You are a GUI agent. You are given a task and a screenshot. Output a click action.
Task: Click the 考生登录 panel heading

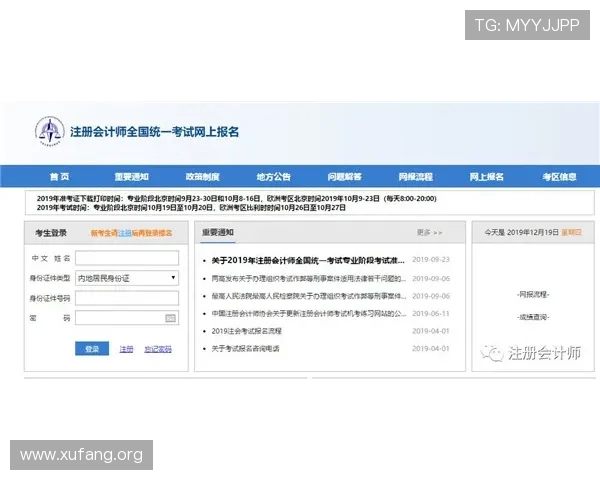pos(51,233)
